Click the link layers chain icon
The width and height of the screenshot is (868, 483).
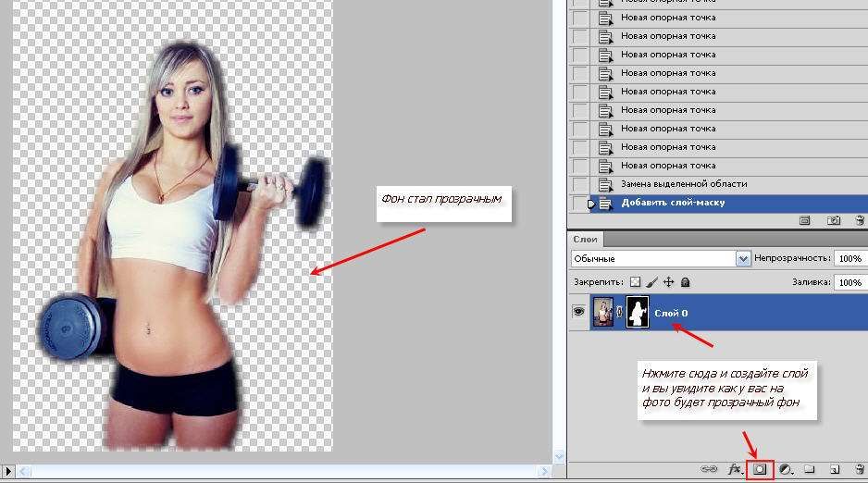(709, 469)
